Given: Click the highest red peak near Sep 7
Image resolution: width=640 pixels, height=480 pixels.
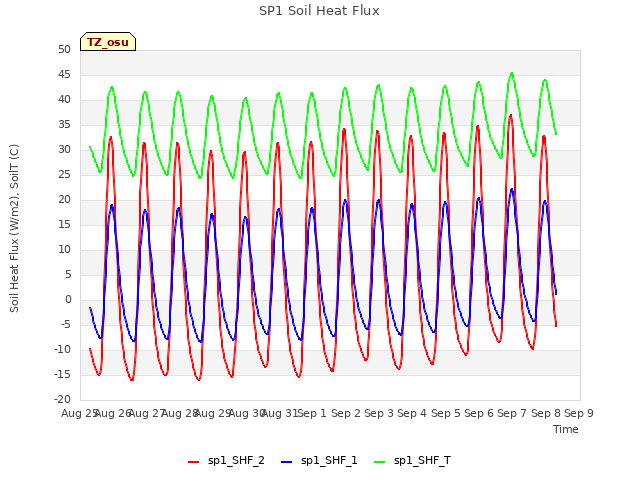Looking at the screenshot, I should pyautogui.click(x=511, y=116).
